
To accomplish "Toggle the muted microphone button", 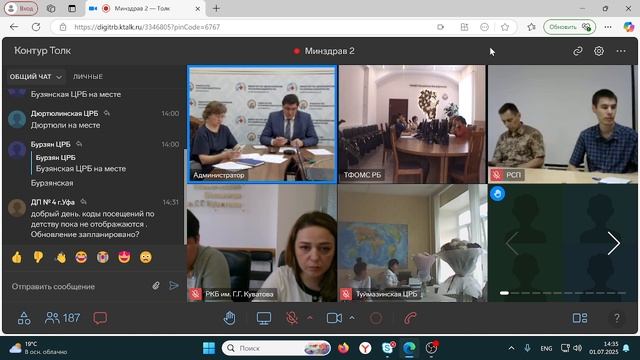I will [x=292, y=318].
